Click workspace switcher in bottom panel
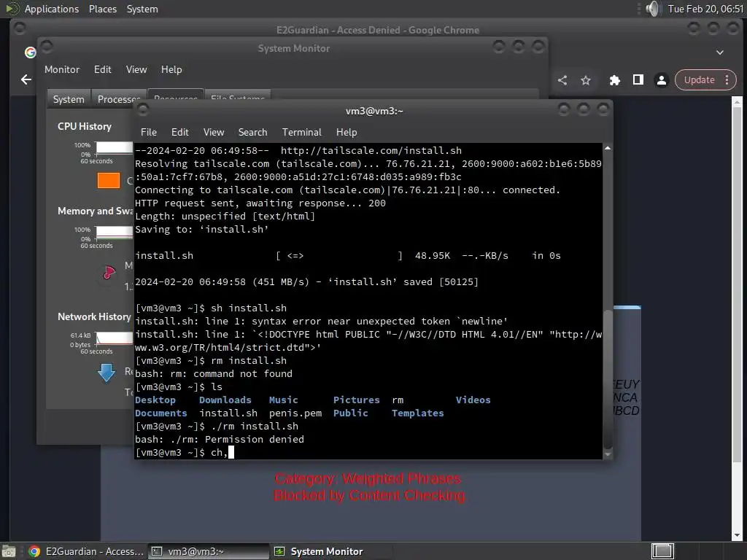 [x=662, y=551]
